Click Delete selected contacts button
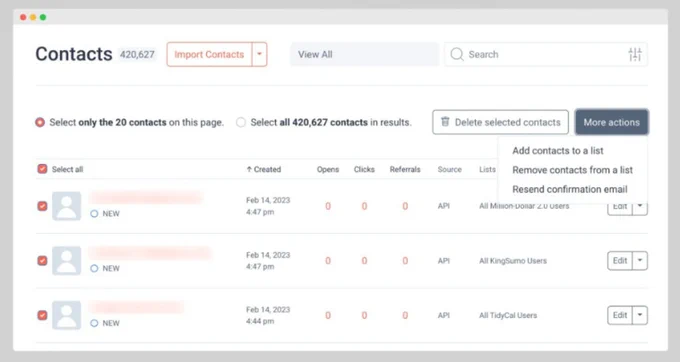Image resolution: width=680 pixels, height=362 pixels. tap(500, 122)
